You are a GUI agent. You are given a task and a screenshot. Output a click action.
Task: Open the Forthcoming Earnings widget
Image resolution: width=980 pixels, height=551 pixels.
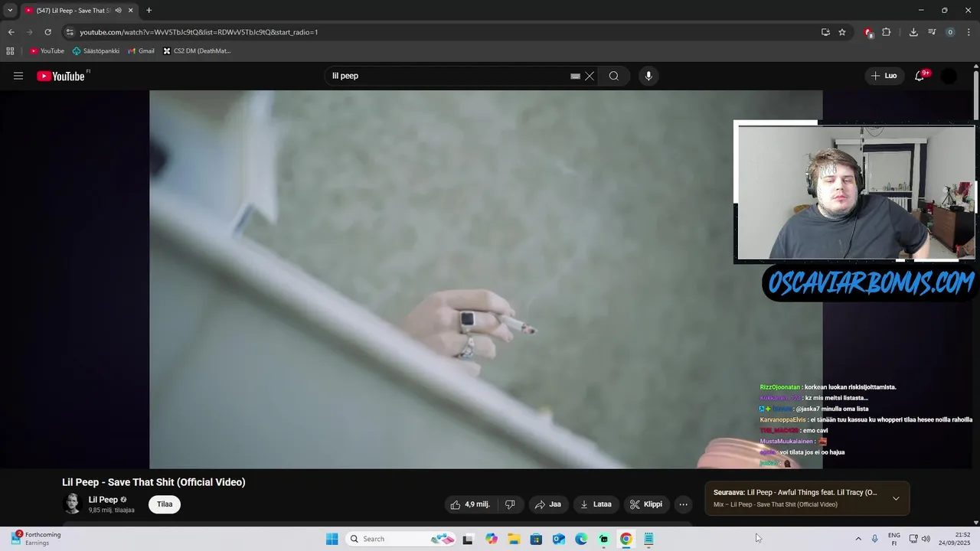35,539
